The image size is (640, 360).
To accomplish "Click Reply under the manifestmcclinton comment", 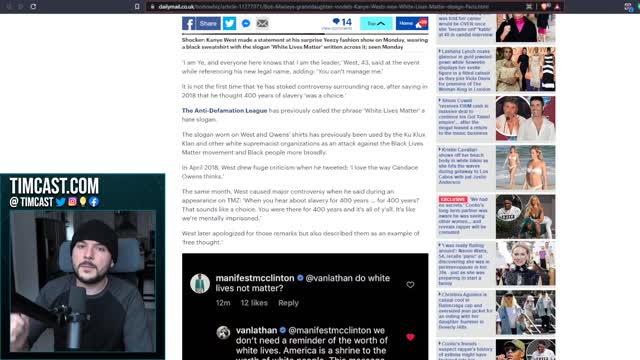I will (288, 303).
